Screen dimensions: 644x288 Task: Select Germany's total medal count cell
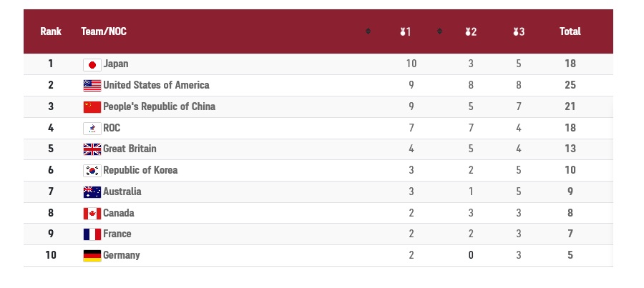570,255
